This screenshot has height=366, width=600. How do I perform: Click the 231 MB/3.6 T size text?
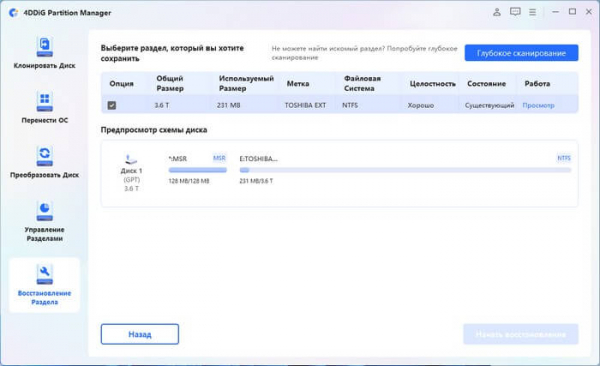point(256,181)
